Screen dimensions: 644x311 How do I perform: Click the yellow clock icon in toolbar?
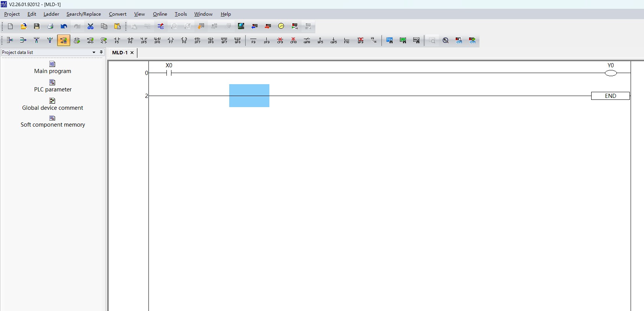click(281, 26)
